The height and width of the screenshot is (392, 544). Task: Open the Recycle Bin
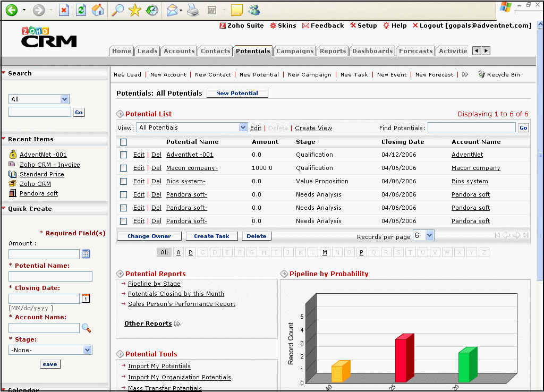[499, 74]
